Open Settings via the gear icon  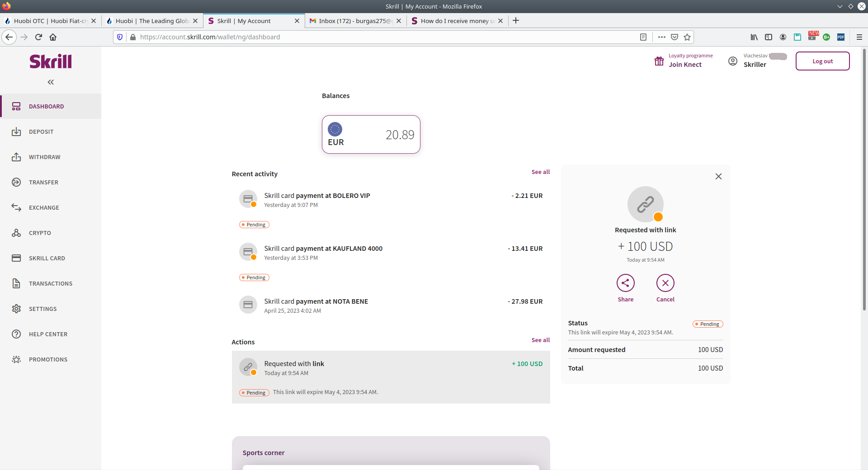(x=16, y=309)
